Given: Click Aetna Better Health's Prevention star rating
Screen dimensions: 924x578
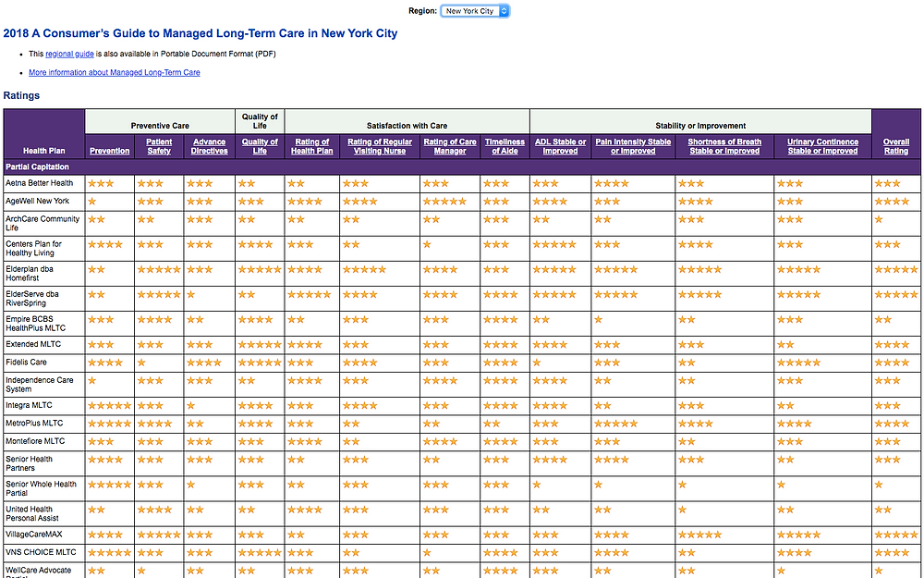Looking at the screenshot, I should (x=101, y=183).
